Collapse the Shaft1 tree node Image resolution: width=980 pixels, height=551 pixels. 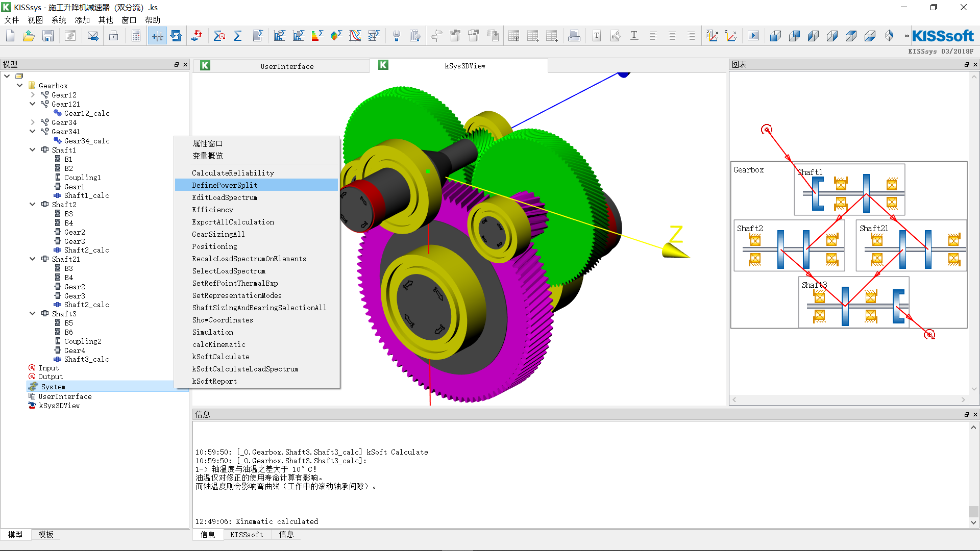click(33, 149)
